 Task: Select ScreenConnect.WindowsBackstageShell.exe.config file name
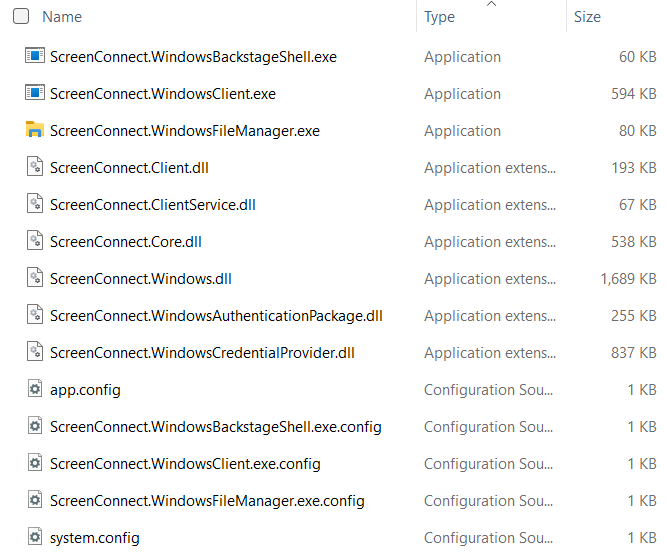coord(215,427)
